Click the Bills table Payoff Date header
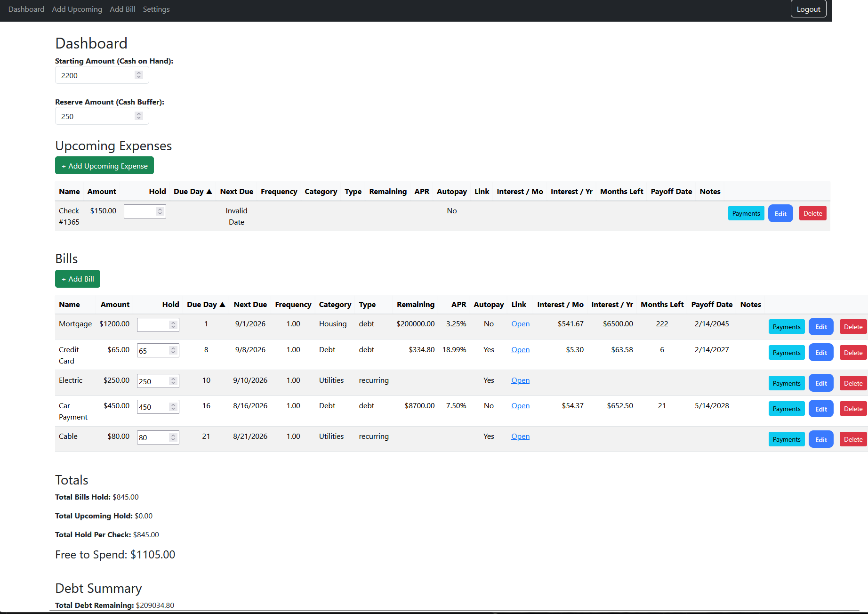 712,304
